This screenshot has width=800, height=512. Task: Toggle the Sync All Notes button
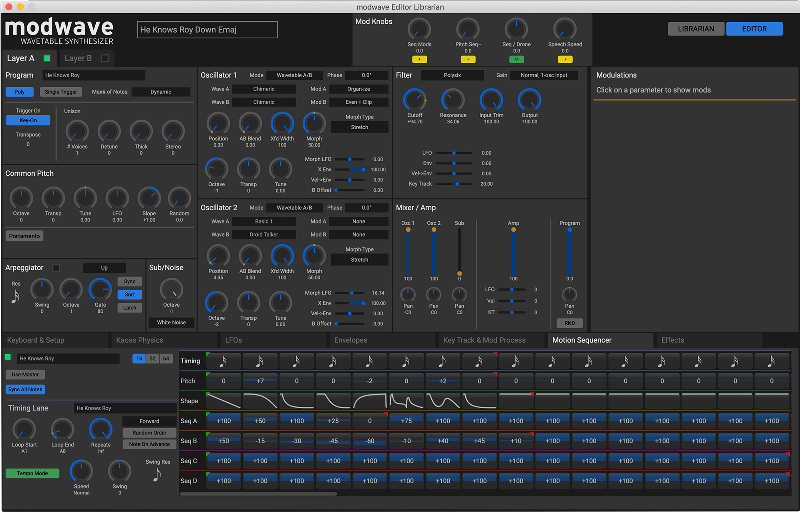point(26,389)
